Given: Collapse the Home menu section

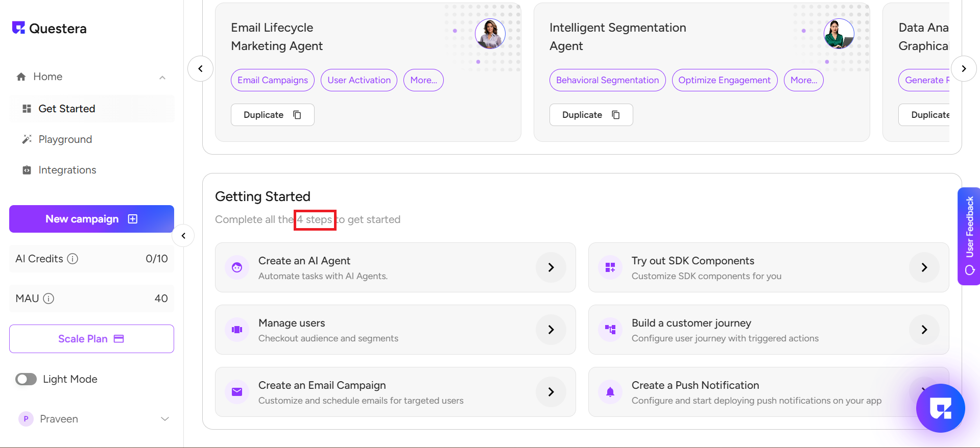Looking at the screenshot, I should point(162,78).
